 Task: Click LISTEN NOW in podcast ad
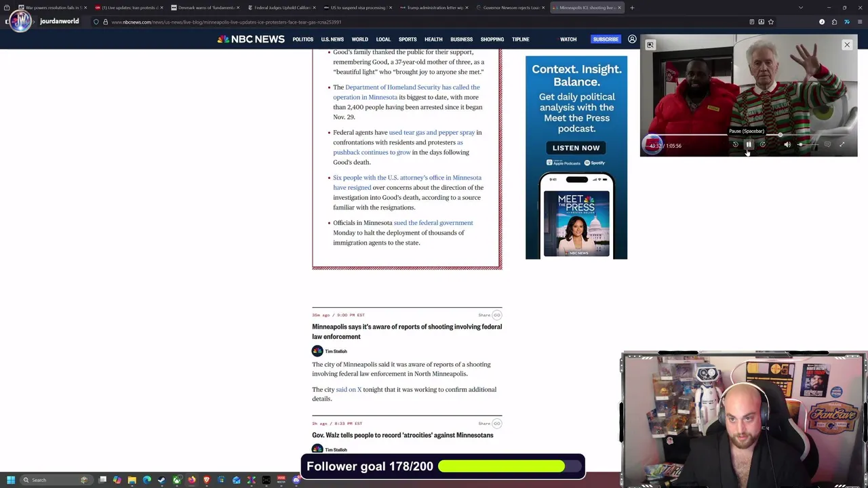pos(576,148)
